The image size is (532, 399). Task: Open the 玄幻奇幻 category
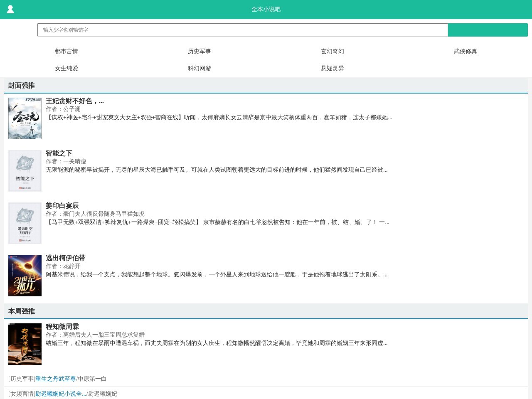(332, 51)
